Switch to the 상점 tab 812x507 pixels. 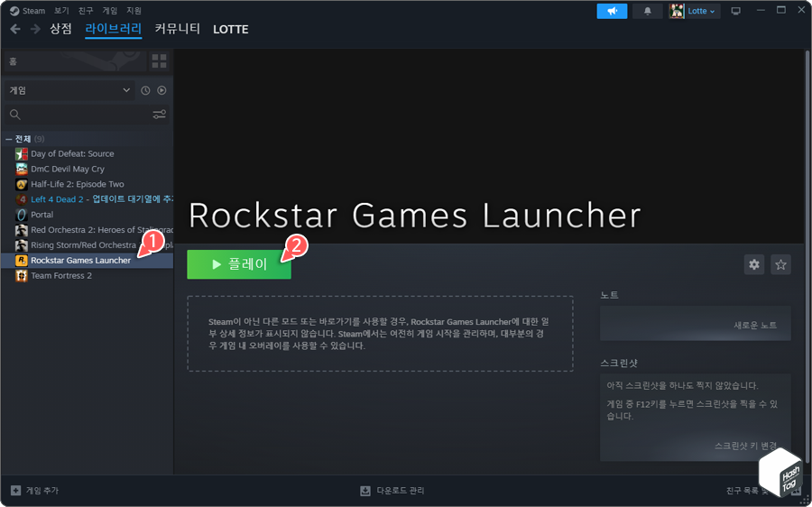coord(60,29)
